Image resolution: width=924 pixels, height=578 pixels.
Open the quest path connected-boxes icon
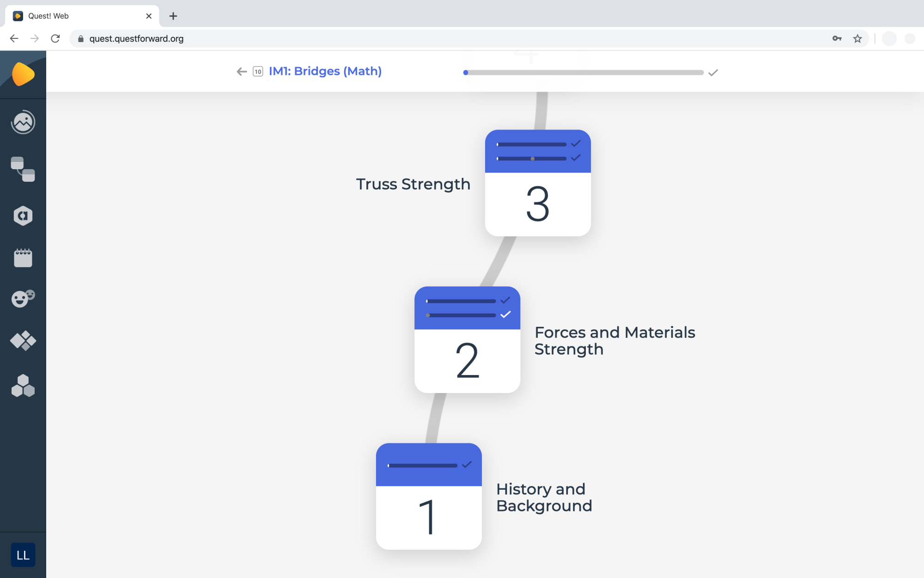click(x=23, y=169)
